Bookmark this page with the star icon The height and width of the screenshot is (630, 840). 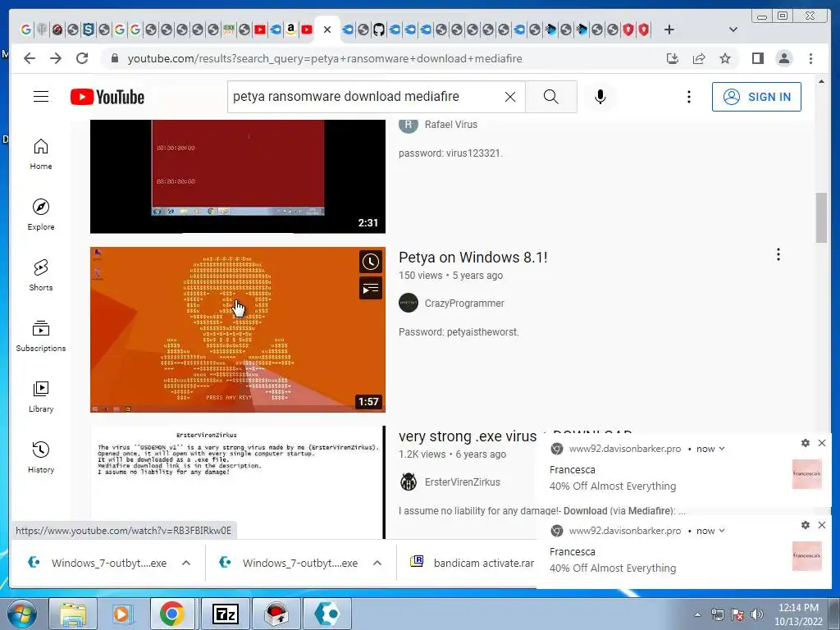tap(725, 58)
